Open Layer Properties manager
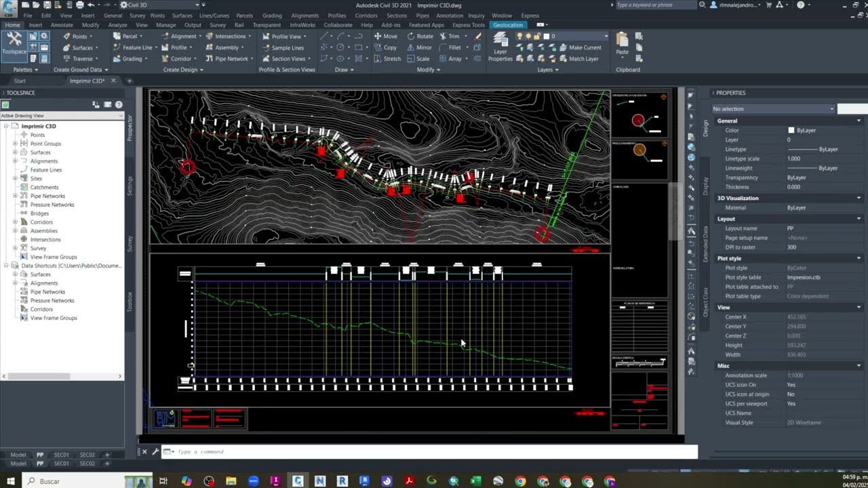 click(x=500, y=47)
